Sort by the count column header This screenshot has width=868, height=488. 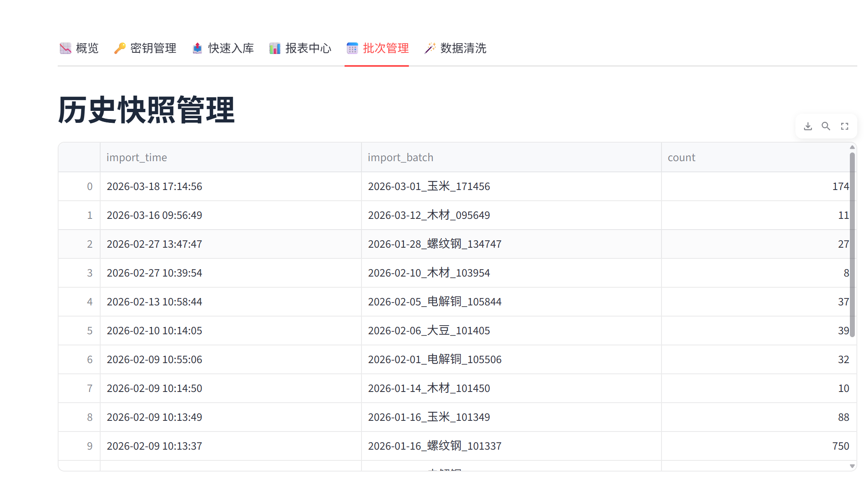point(756,157)
